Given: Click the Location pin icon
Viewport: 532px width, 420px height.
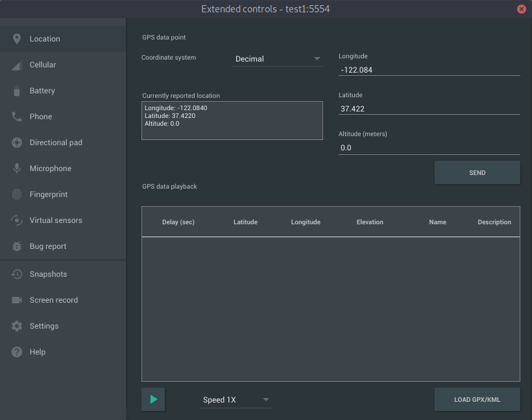Looking at the screenshot, I should (17, 39).
